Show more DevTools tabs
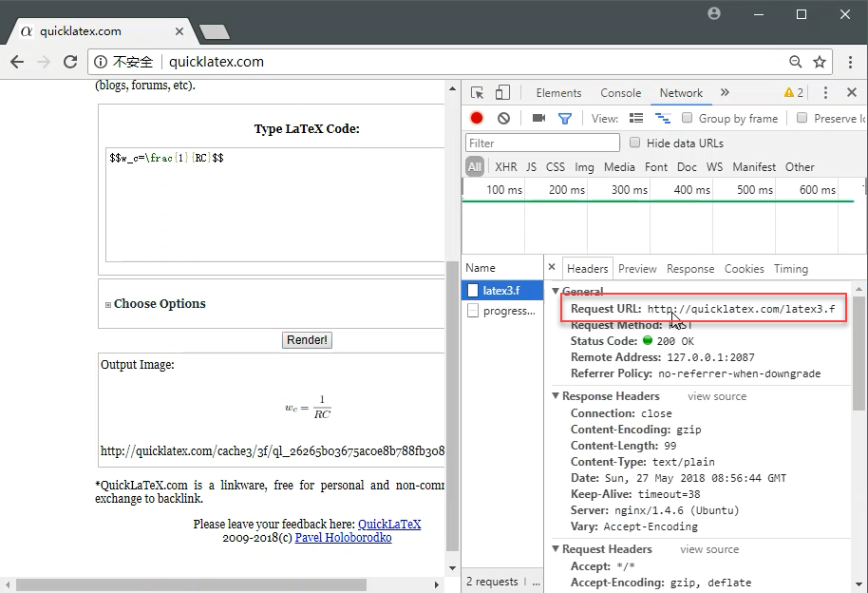This screenshot has width=868, height=593. click(725, 92)
